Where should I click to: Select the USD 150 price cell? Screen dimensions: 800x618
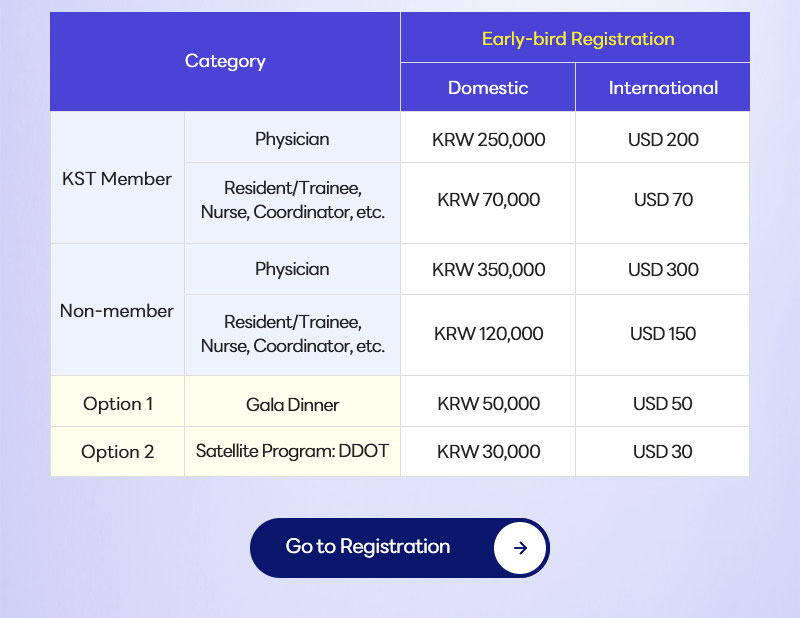(x=663, y=334)
